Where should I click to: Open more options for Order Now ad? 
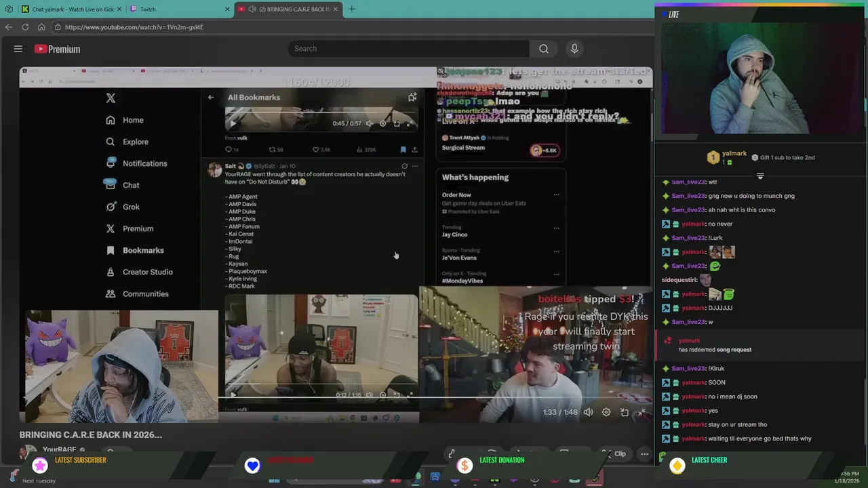pyautogui.click(x=556, y=195)
